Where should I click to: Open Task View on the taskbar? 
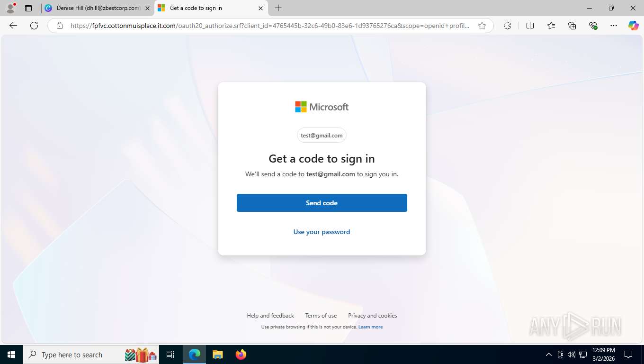tap(170, 355)
